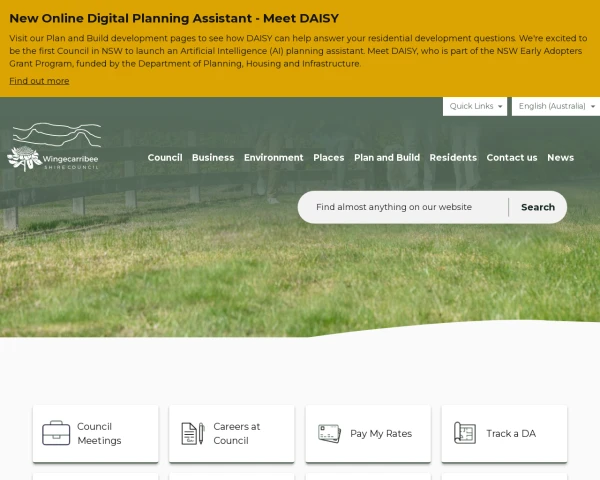Open the Business menu
Viewport: 600px width, 480px height.
coord(213,158)
